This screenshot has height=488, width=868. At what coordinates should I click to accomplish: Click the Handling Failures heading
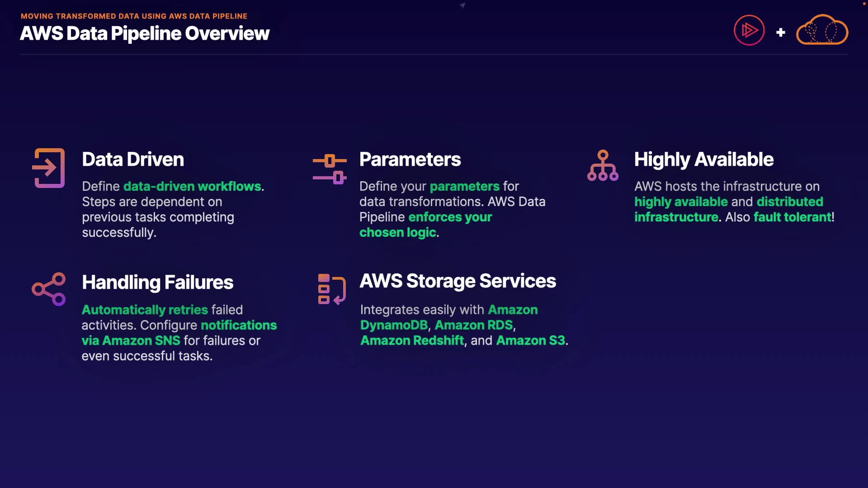coord(157,282)
